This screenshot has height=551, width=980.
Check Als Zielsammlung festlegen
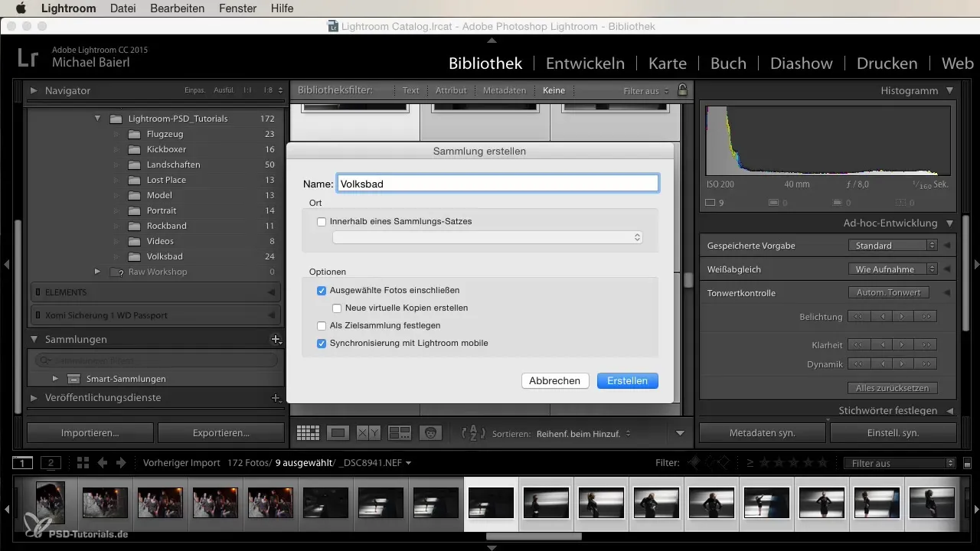click(322, 325)
